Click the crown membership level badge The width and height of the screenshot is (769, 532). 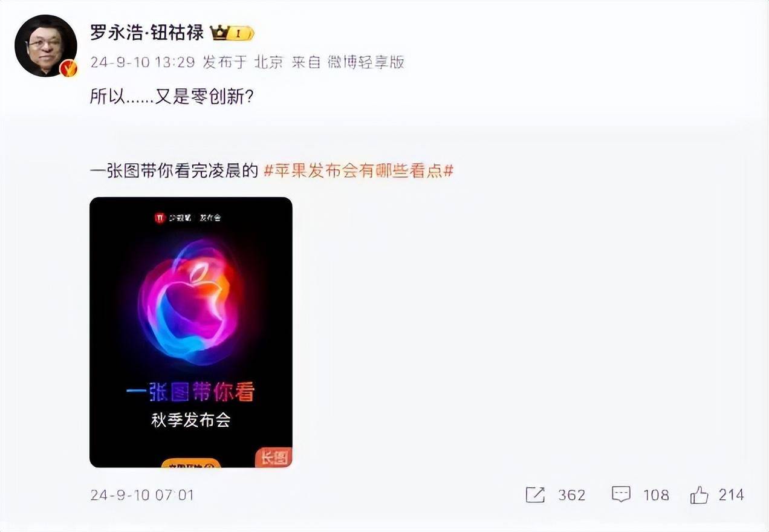point(232,33)
